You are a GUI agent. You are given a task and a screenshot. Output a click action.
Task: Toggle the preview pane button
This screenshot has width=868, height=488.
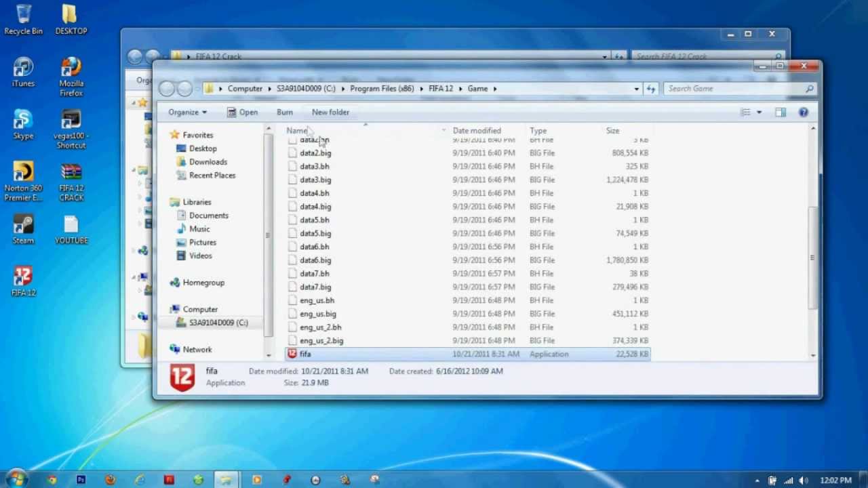pos(781,113)
